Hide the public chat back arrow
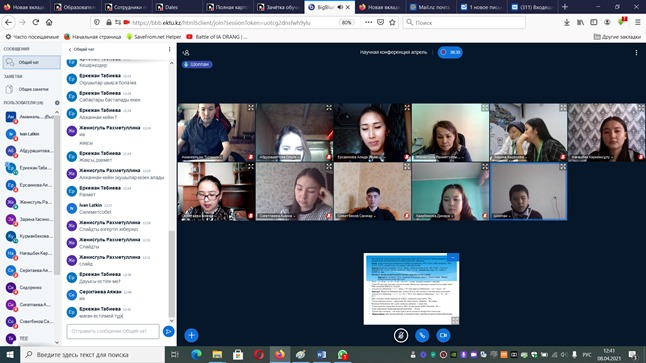 [70, 49]
